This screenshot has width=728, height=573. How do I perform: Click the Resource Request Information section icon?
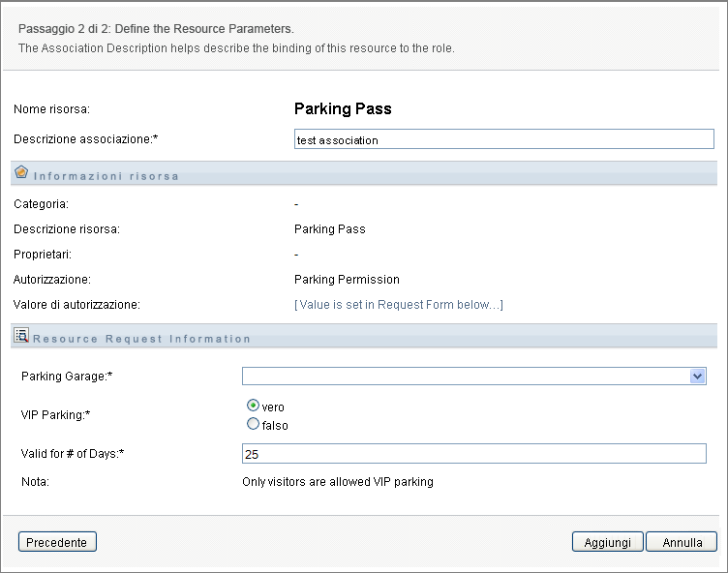click(x=21, y=337)
